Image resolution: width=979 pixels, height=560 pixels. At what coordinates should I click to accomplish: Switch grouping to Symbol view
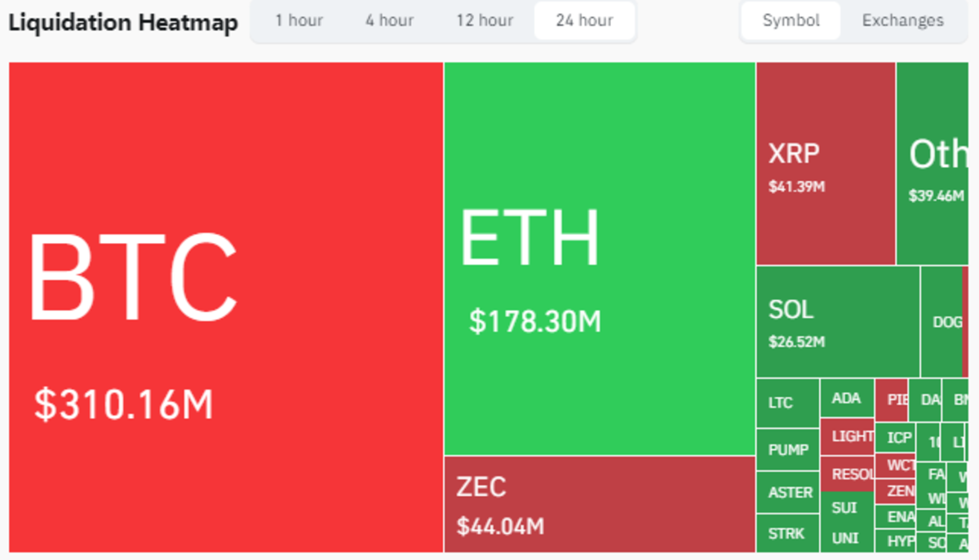(789, 20)
